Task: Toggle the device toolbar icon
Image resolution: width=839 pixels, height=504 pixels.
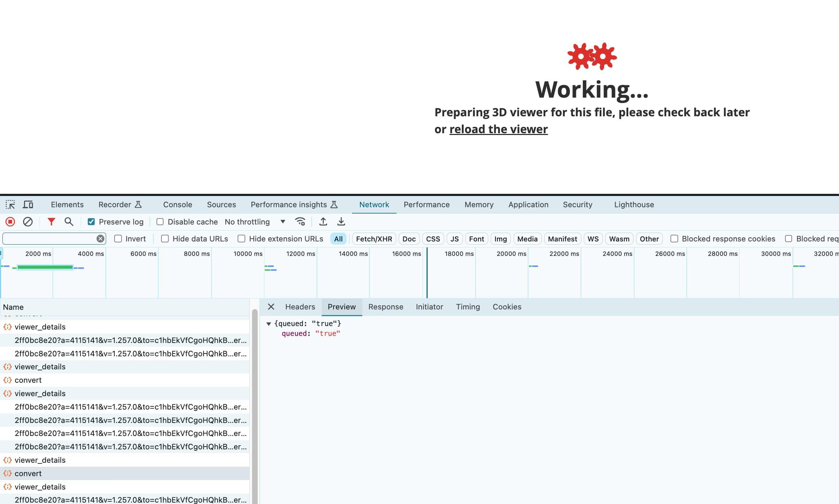Action: 28,204
